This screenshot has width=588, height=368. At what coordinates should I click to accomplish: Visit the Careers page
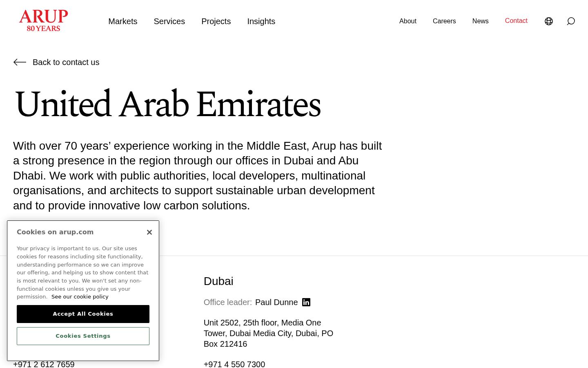point(444,21)
